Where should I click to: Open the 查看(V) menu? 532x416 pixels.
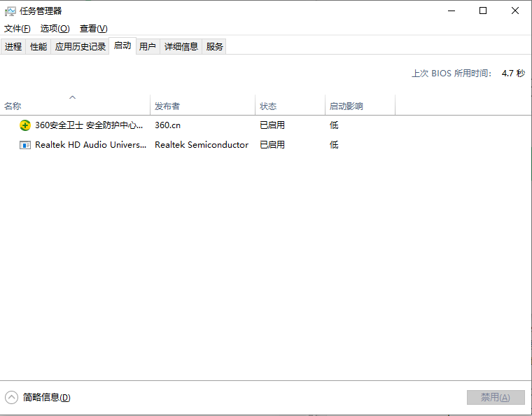point(94,29)
